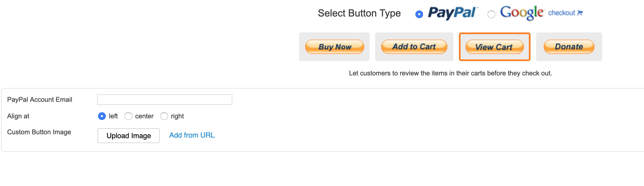Click the PayPal logo

coord(452,13)
